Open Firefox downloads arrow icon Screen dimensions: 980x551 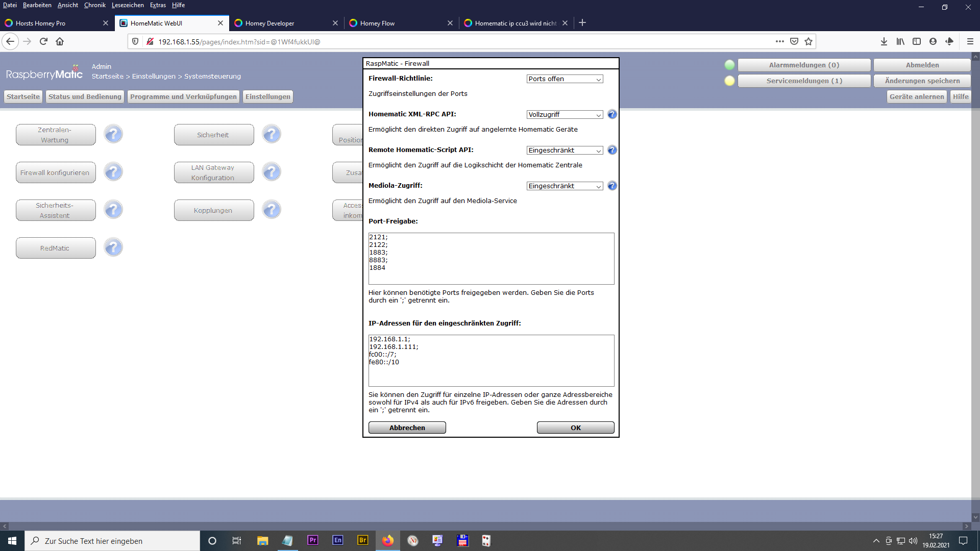point(884,41)
